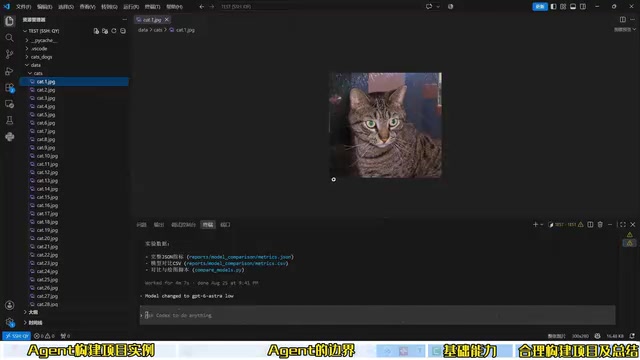Switch to the Problems panel tab
The image size is (640, 360).
pos(142,224)
